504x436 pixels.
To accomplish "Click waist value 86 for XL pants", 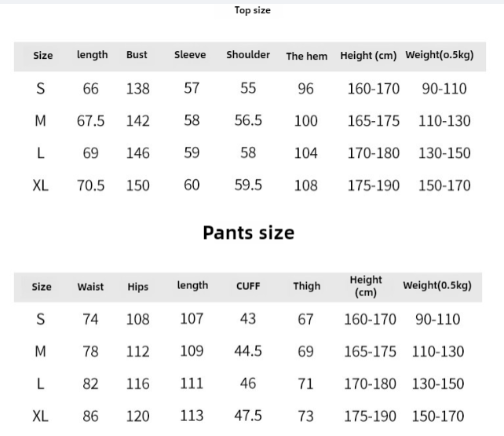I will 90,416.
